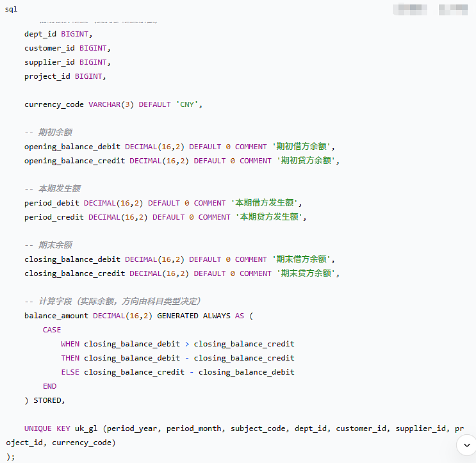The height and width of the screenshot is (463, 476).
Task: Click the 'period_debit' column name
Action: (x=52, y=203)
